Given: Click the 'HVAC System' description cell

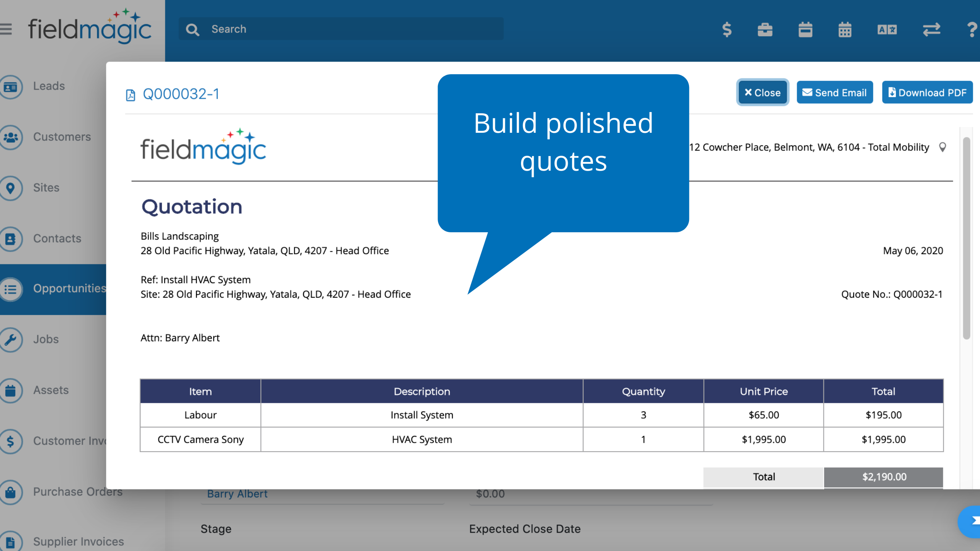Looking at the screenshot, I should click(x=422, y=440).
